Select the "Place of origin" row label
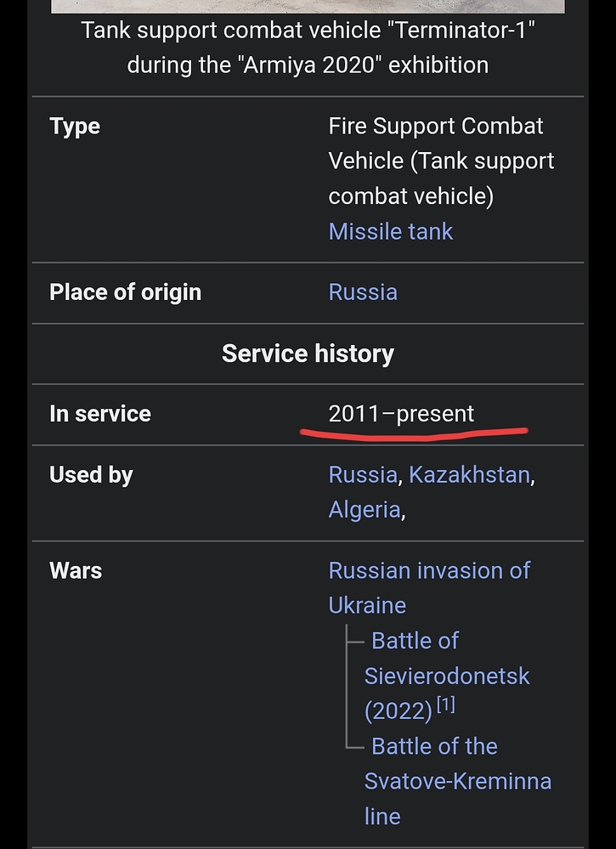 [x=125, y=291]
